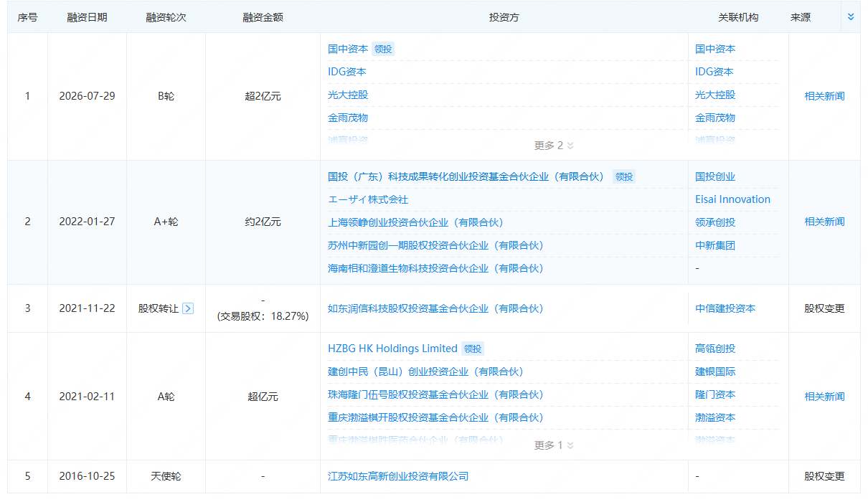The height and width of the screenshot is (502, 868).
Task: Expand 更多 2 investors in row 1
Action: [554, 146]
